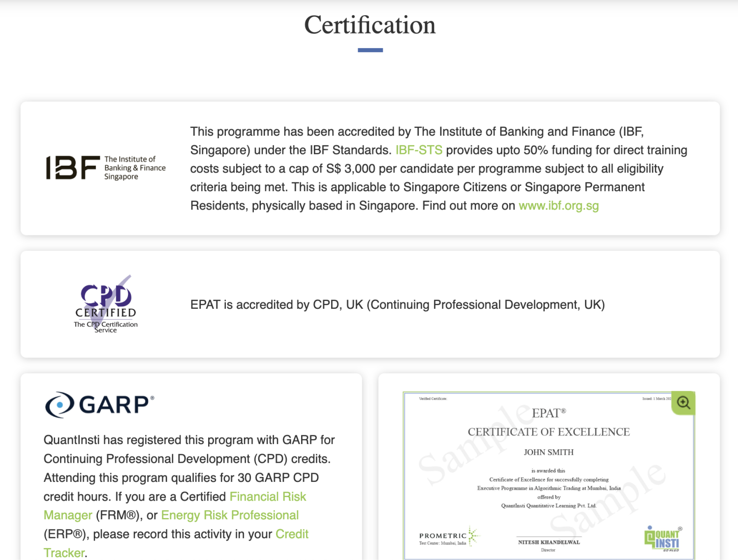Click 'CERTIFICATE OF EXCELLENCE' title text
This screenshot has width=738, height=560.
point(549,432)
